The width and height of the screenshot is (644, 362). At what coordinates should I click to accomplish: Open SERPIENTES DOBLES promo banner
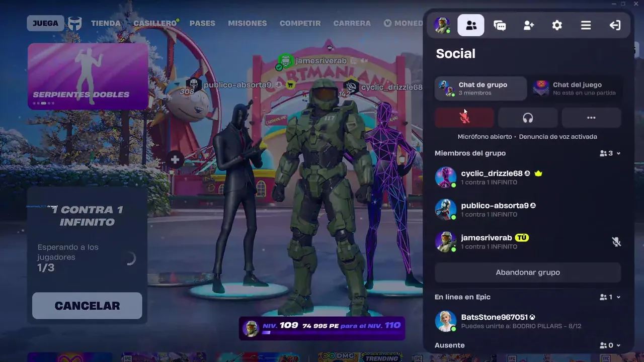pyautogui.click(x=88, y=76)
